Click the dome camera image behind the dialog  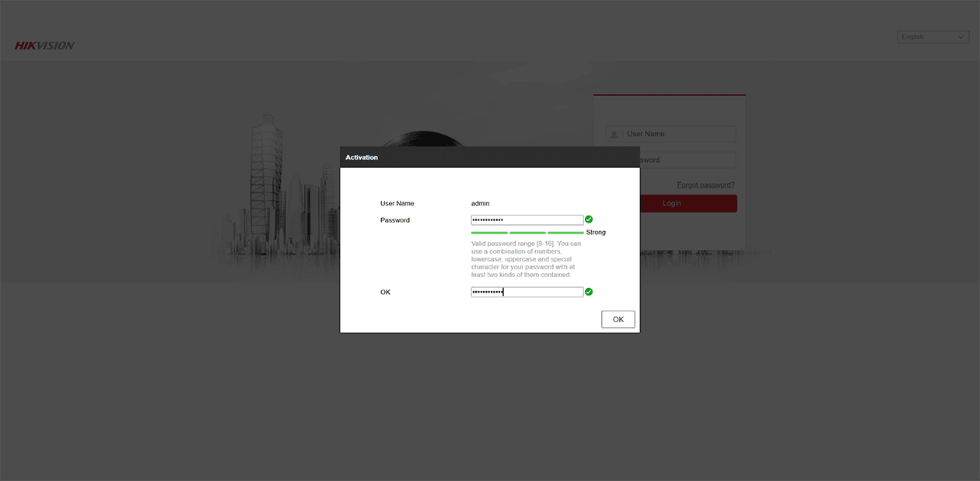(x=424, y=139)
